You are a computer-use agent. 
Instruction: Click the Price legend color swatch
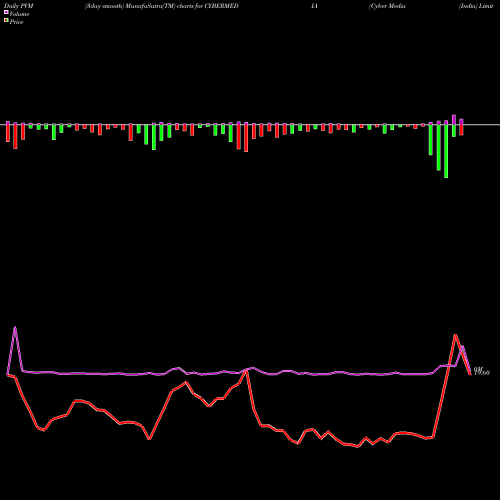click(x=6, y=21)
